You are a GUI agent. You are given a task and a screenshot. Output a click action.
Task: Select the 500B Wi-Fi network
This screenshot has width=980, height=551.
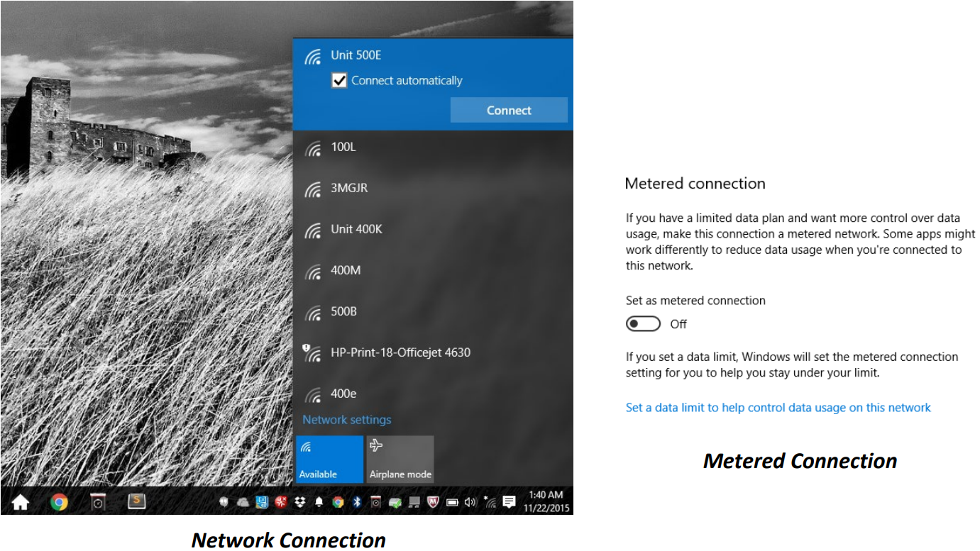pyautogui.click(x=433, y=312)
